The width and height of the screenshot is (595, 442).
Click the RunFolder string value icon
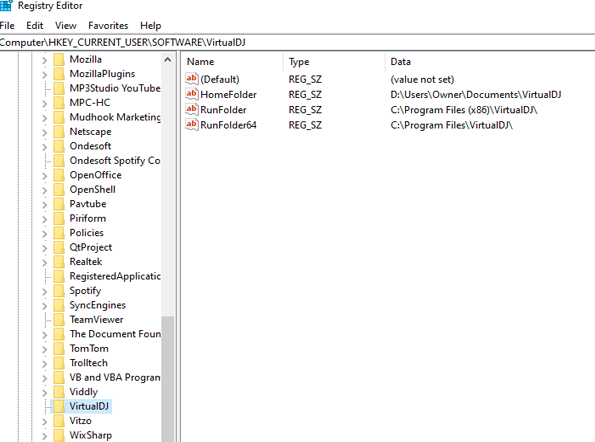click(x=192, y=110)
